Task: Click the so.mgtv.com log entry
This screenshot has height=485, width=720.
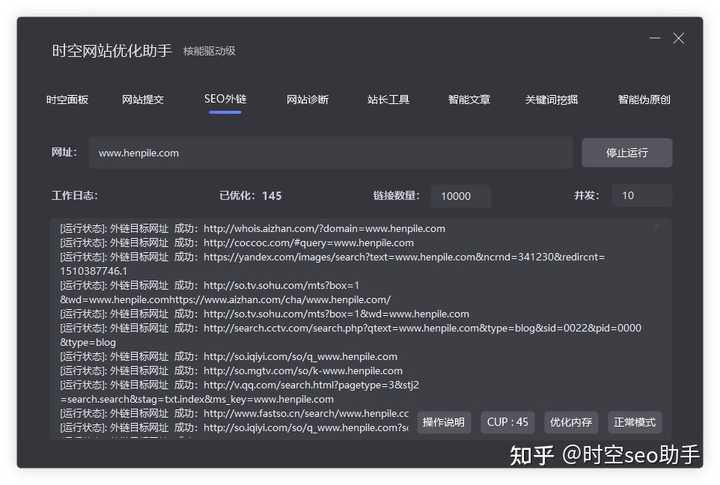Action: pyautogui.click(x=231, y=371)
